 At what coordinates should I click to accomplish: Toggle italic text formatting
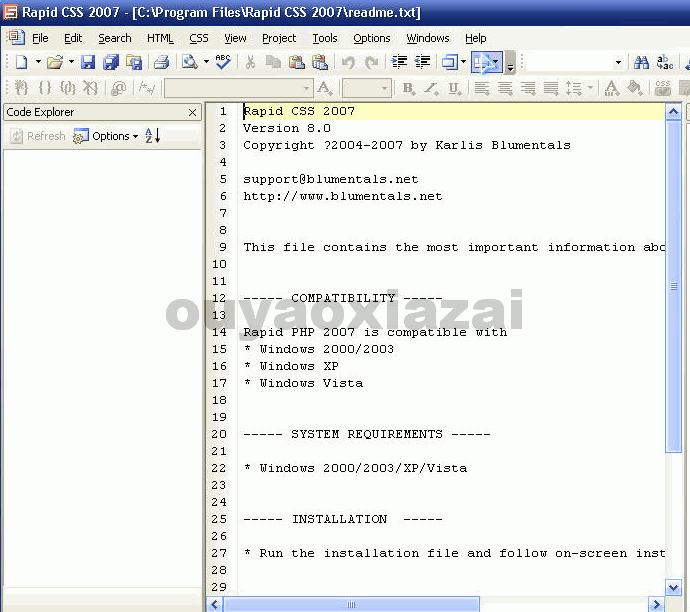pos(431,88)
